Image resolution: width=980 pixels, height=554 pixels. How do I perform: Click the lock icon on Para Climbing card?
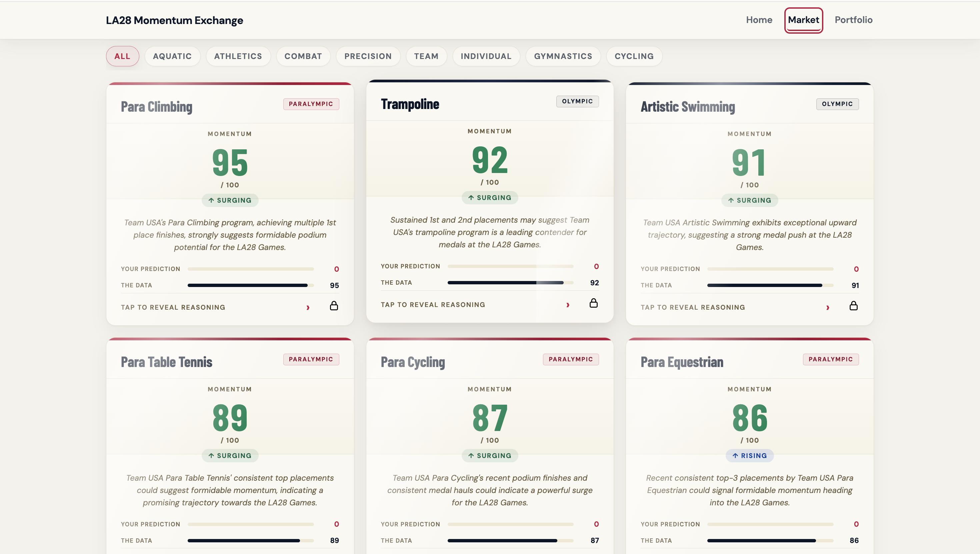tap(334, 306)
